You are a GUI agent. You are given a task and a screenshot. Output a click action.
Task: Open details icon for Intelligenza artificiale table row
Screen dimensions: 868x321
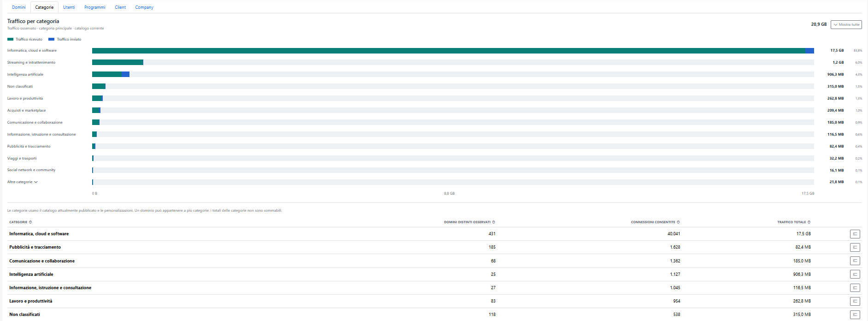pyautogui.click(x=855, y=274)
